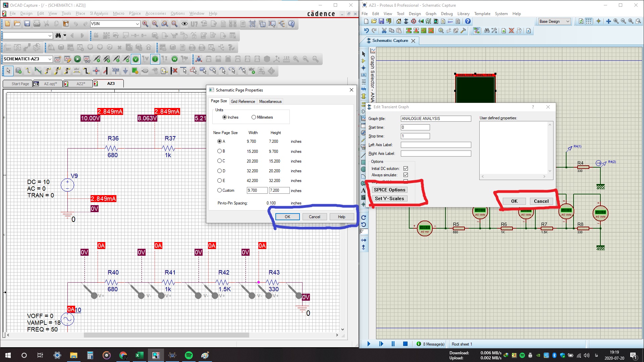
Task: Click OK in Schematic Page Properties
Action: 287,217
